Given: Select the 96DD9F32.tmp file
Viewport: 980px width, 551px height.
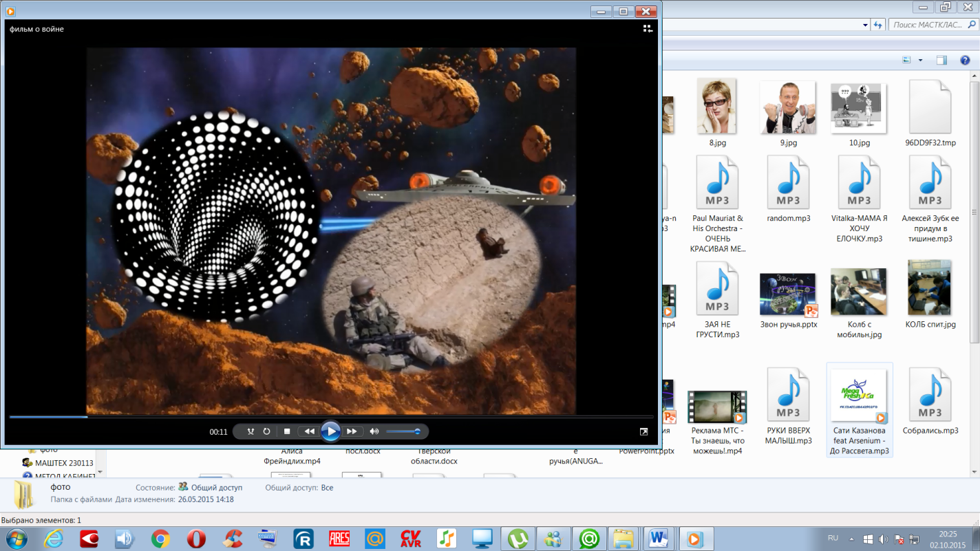Looking at the screenshot, I should pos(930,114).
